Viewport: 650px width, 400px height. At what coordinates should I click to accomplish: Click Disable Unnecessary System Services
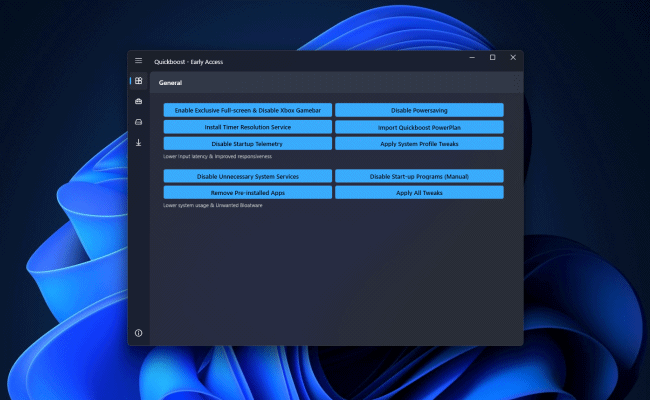[247, 176]
